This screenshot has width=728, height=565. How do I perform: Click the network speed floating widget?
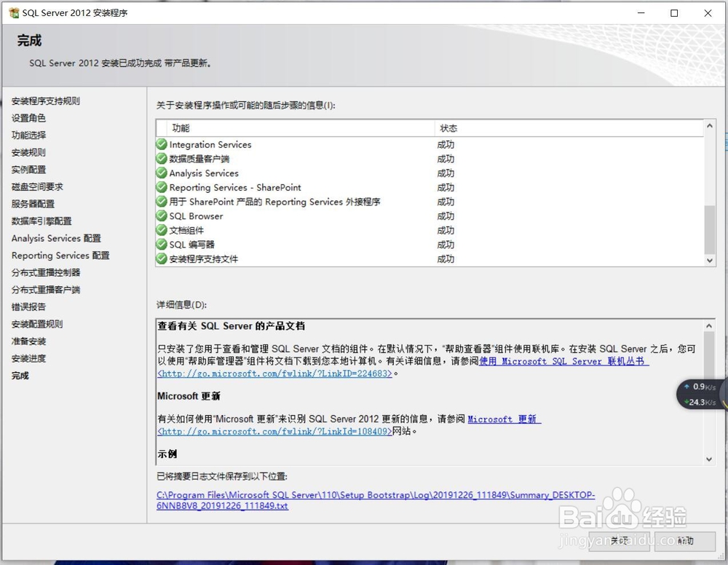[x=701, y=394]
